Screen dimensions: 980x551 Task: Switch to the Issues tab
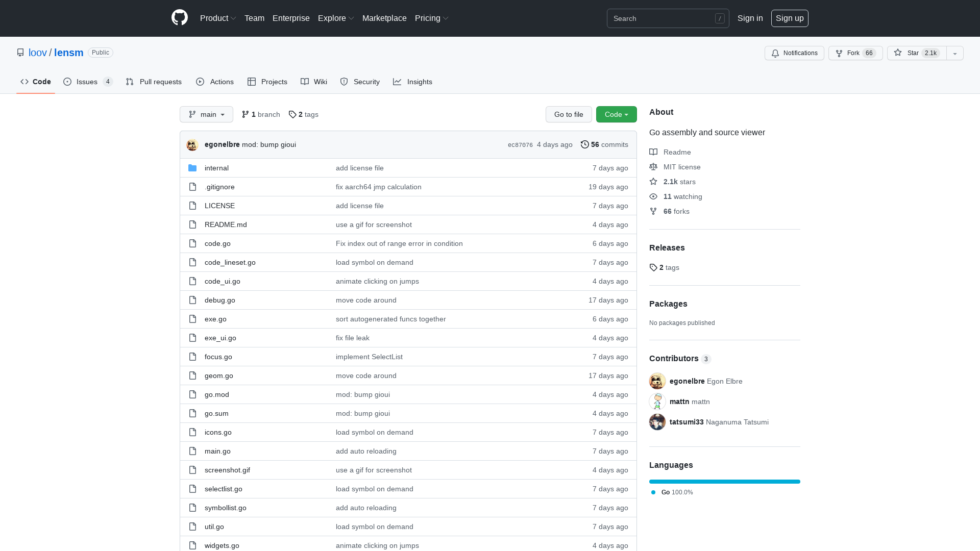coord(87,82)
